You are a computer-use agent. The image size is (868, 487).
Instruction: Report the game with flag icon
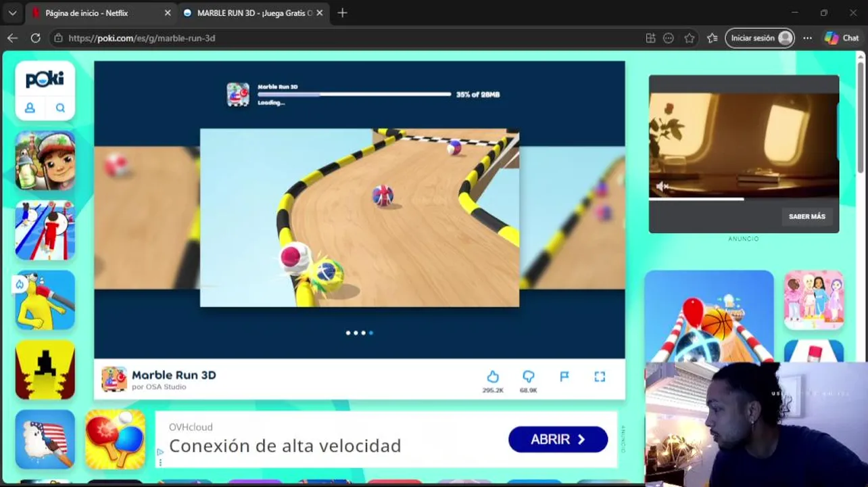pyautogui.click(x=564, y=377)
